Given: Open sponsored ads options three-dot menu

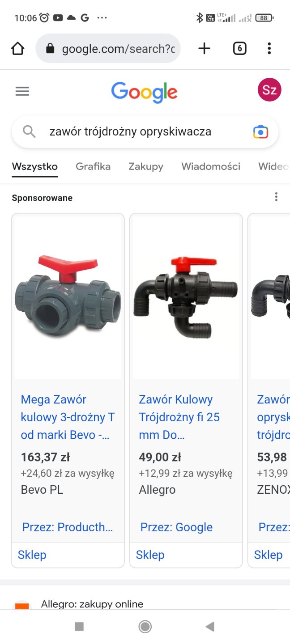Looking at the screenshot, I should tap(276, 197).
